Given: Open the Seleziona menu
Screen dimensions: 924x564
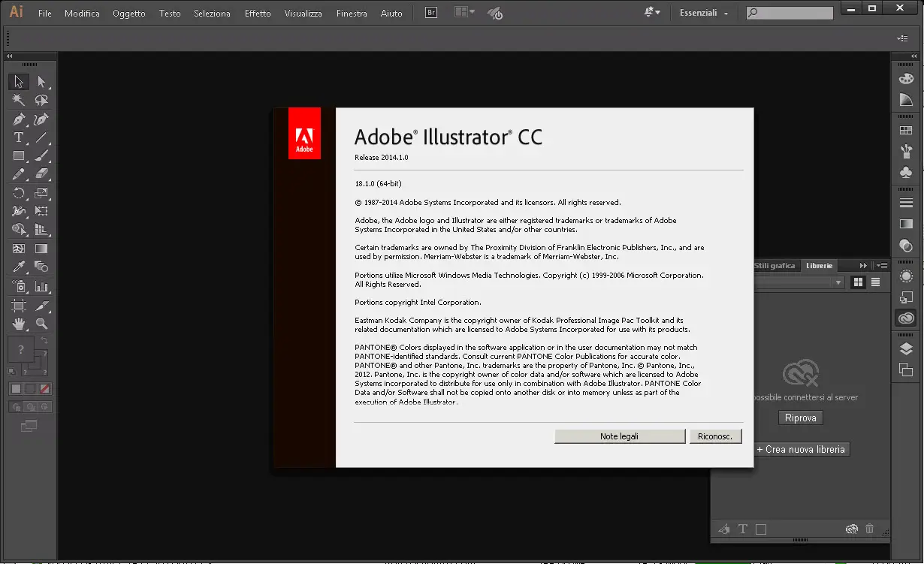Looking at the screenshot, I should pyautogui.click(x=212, y=14).
